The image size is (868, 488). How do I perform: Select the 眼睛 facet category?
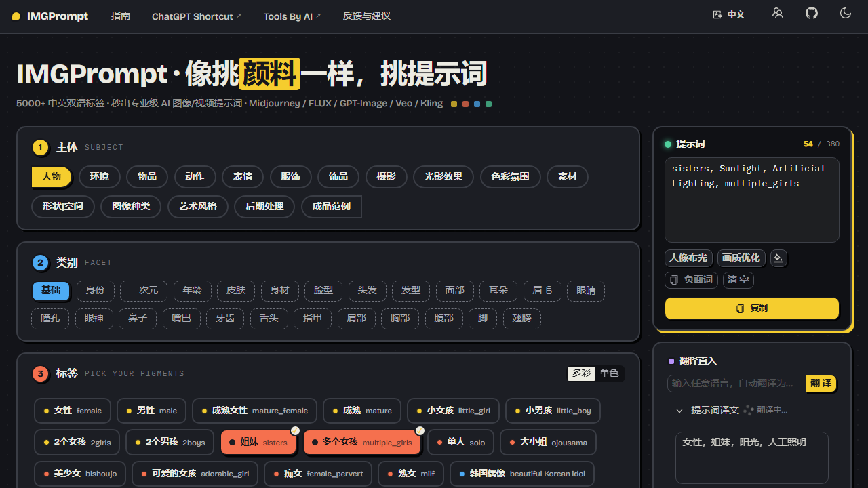coord(586,290)
